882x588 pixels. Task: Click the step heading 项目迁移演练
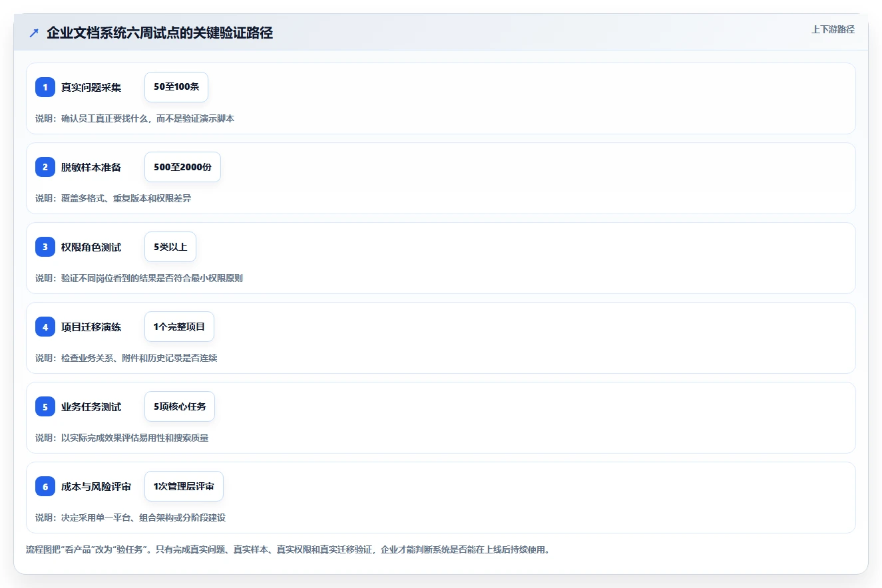pyautogui.click(x=91, y=327)
